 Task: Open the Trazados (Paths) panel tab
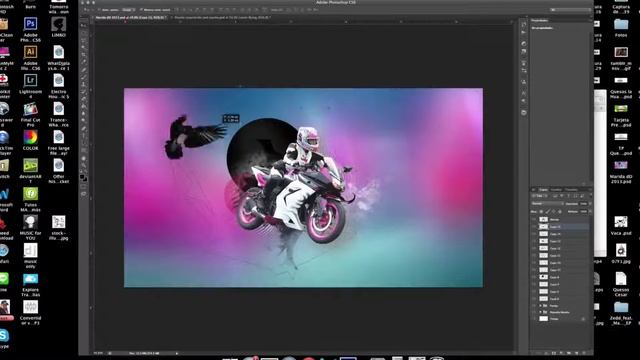(571, 190)
